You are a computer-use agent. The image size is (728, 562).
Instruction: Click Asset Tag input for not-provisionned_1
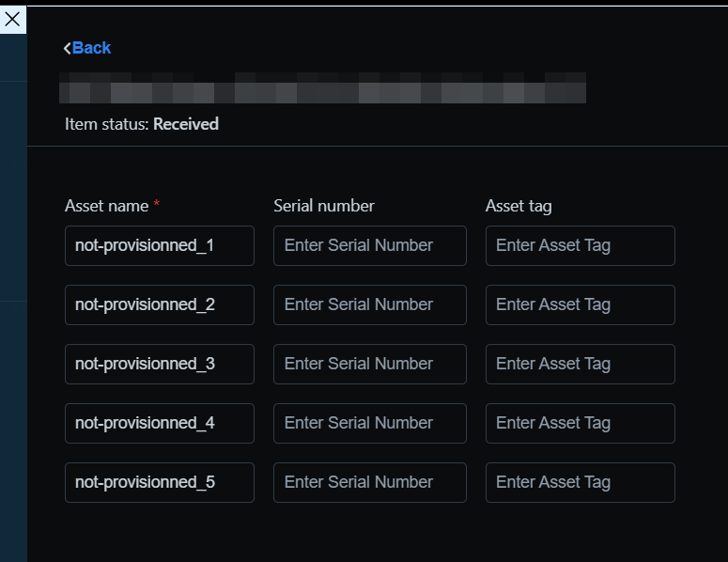click(580, 245)
